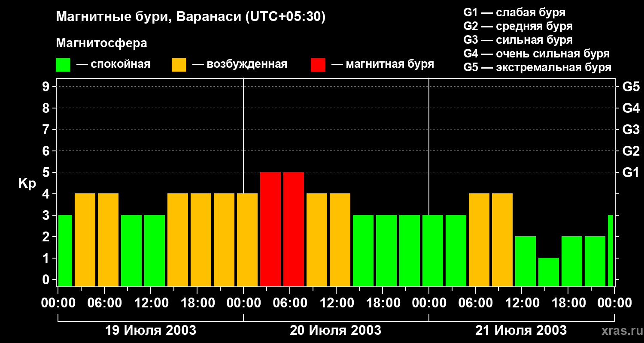644x343 pixels.
Task: Click the 12:00 tick label above 19 Июля 2003
Action: pos(151,303)
